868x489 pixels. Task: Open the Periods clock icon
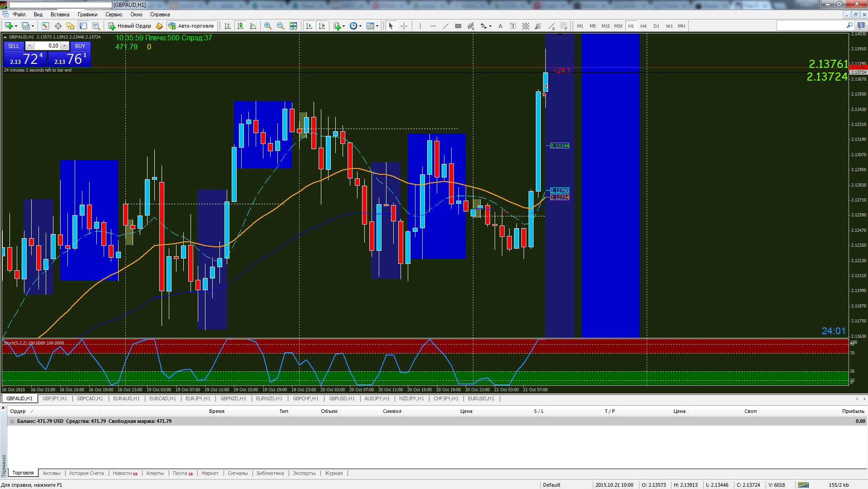click(353, 26)
